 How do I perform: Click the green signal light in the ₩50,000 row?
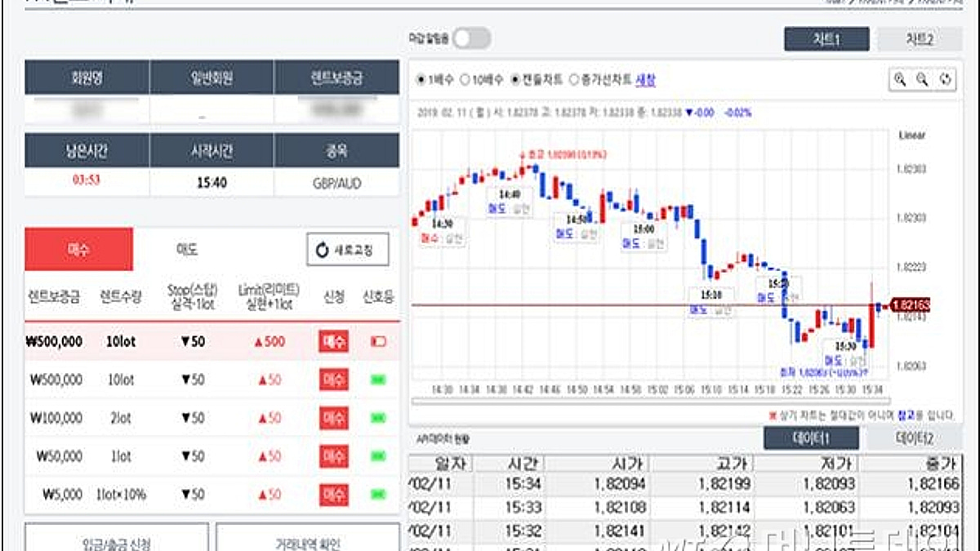(378, 456)
